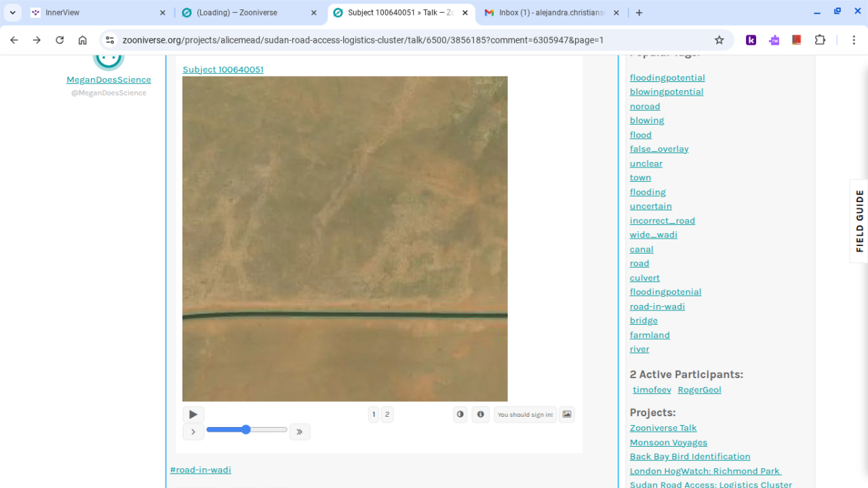Screen dimensions: 868x488
Task: Go to London HogWatch: Richmond Park project
Action: click(x=706, y=470)
